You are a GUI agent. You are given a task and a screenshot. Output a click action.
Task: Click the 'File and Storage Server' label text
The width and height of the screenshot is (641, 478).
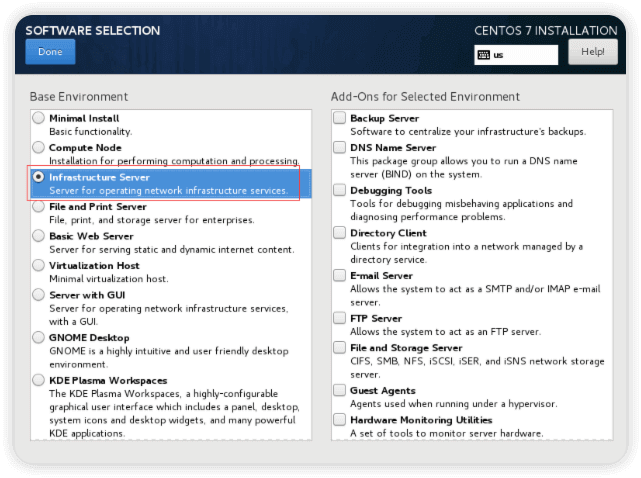pos(406,348)
